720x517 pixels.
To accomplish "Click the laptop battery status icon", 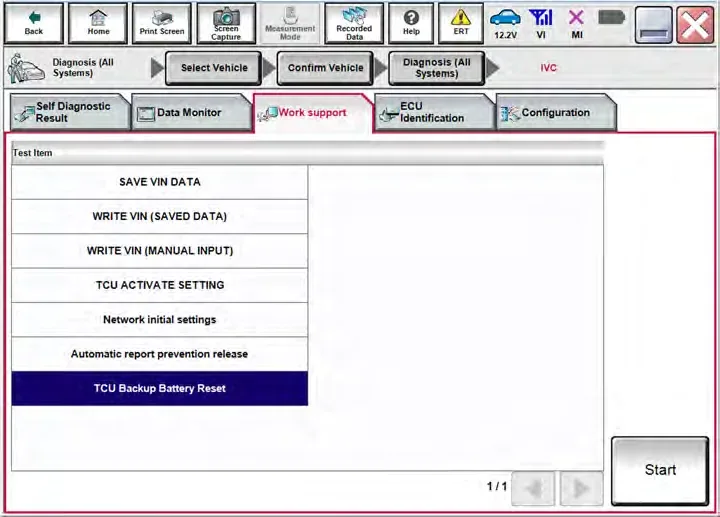I will 611,18.
